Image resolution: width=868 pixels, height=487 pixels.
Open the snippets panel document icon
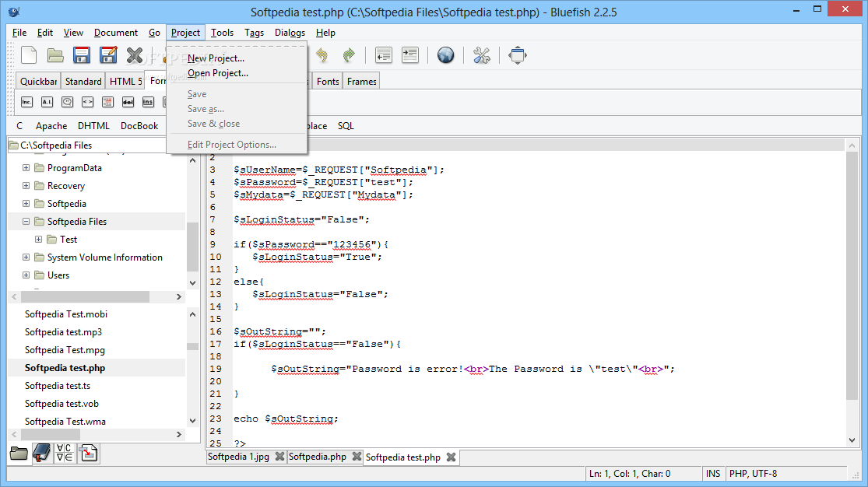(88, 454)
